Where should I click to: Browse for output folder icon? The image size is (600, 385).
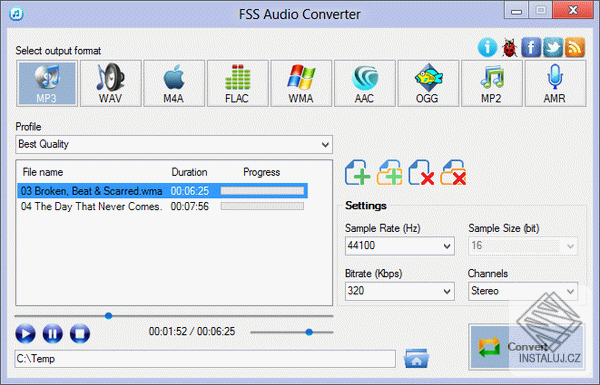[x=416, y=358]
